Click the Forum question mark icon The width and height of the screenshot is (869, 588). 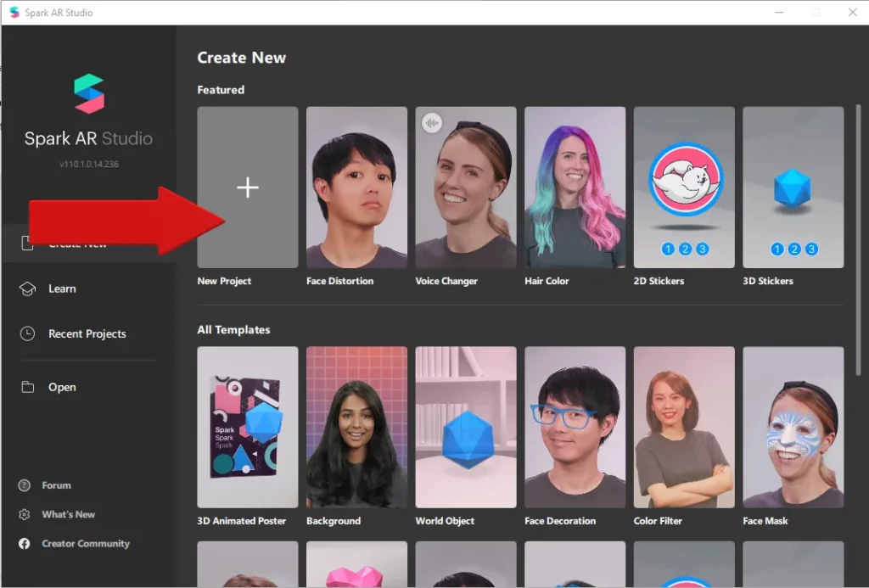click(25, 485)
